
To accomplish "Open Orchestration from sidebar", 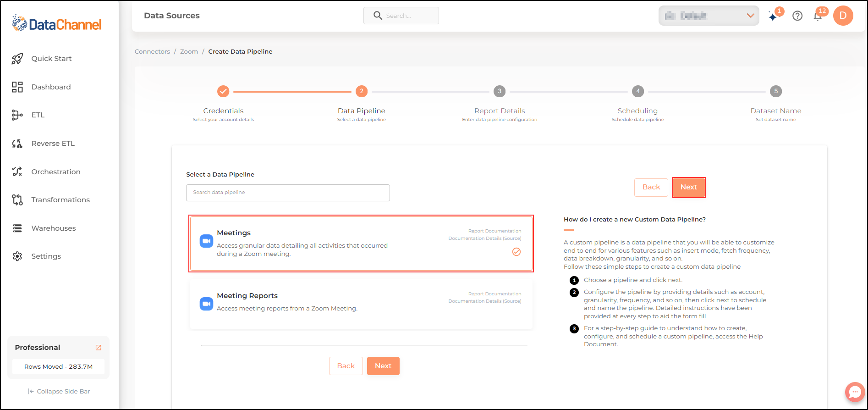I will coord(55,172).
